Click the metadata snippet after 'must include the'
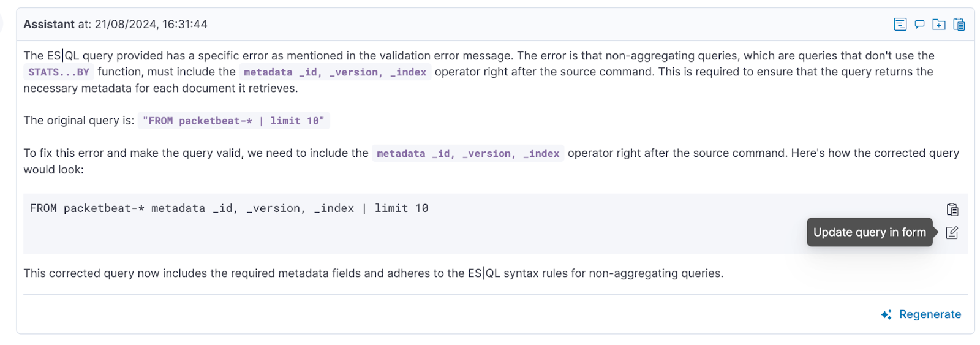 [x=335, y=72]
